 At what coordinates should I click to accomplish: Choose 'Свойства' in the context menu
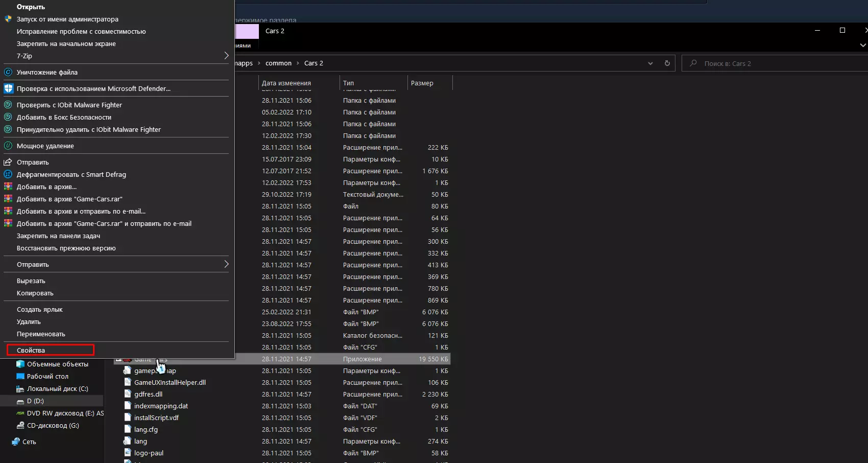pos(31,350)
